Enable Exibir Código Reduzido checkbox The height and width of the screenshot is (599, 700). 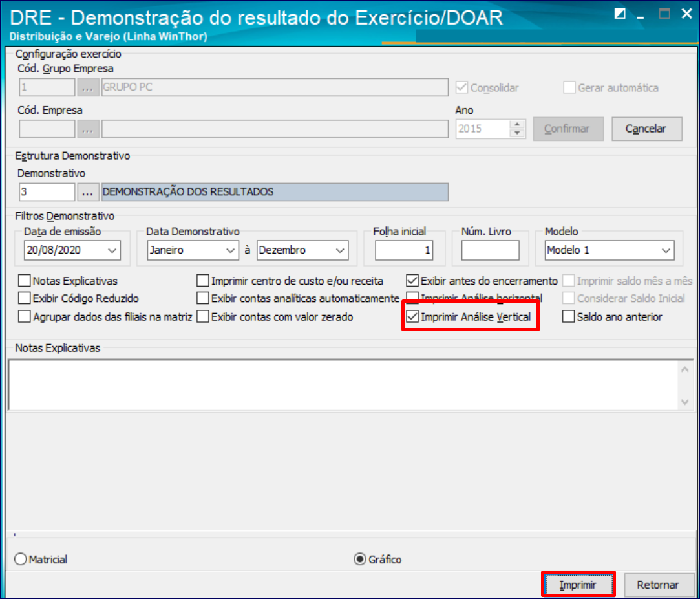pyautogui.click(x=25, y=298)
